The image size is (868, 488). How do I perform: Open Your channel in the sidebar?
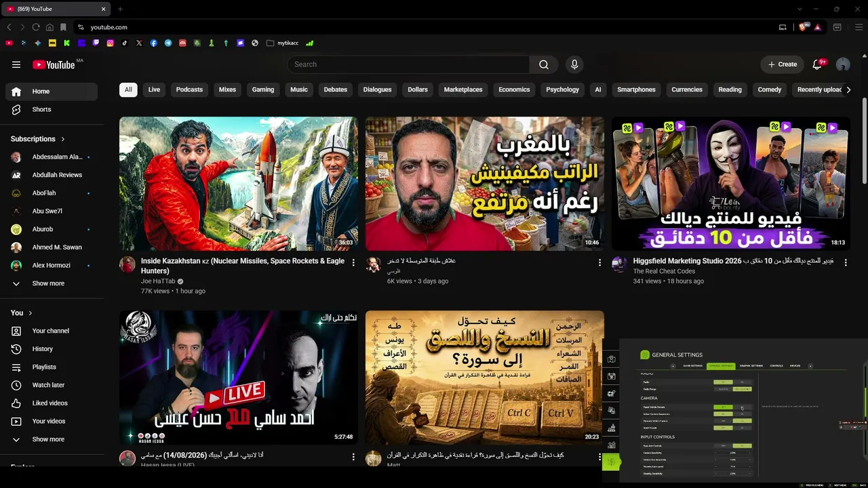click(52, 331)
